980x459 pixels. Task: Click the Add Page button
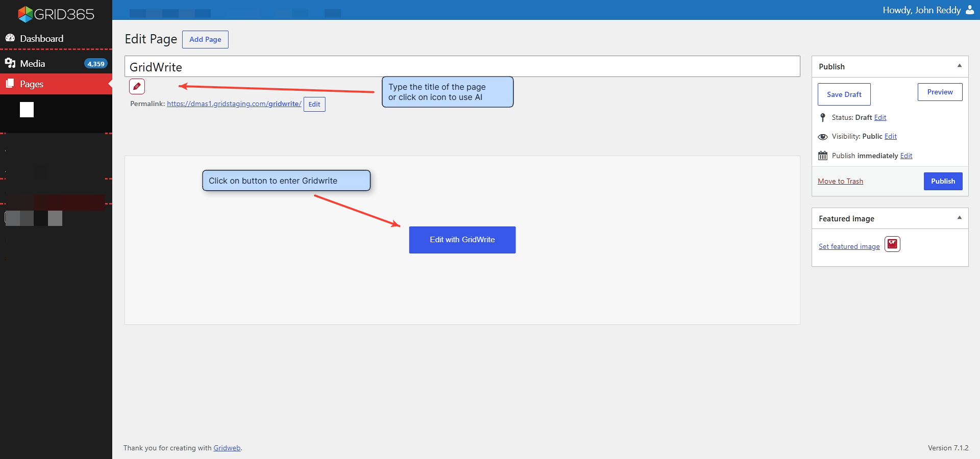(205, 39)
